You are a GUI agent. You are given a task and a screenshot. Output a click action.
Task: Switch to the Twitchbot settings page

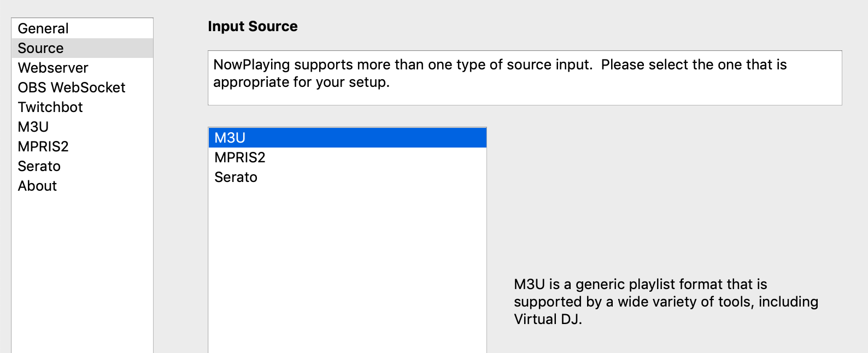50,107
